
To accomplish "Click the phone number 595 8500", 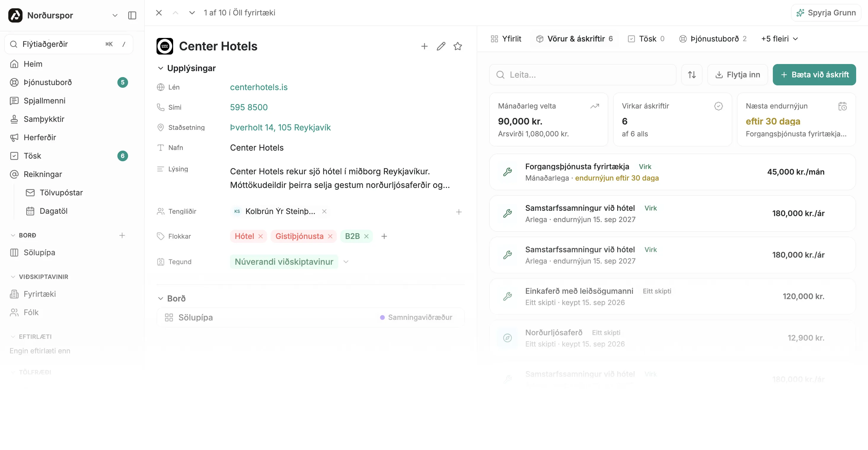I will click(x=249, y=107).
